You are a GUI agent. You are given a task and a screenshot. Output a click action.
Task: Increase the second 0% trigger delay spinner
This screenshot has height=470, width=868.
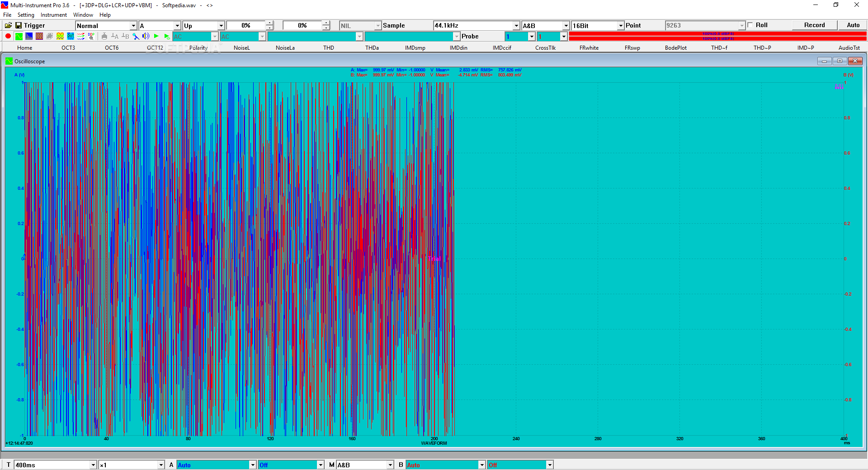point(326,23)
